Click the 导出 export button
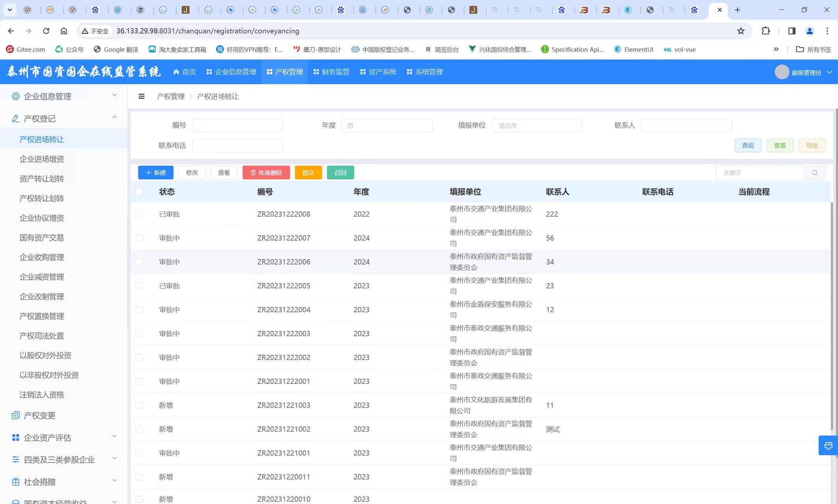The height and width of the screenshot is (504, 838). pyautogui.click(x=812, y=145)
